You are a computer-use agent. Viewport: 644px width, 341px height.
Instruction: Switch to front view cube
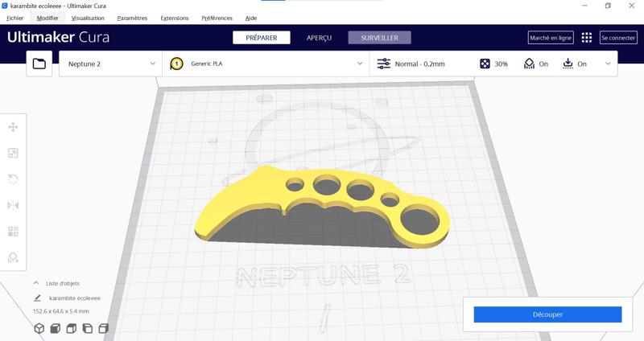pyautogui.click(x=55, y=328)
